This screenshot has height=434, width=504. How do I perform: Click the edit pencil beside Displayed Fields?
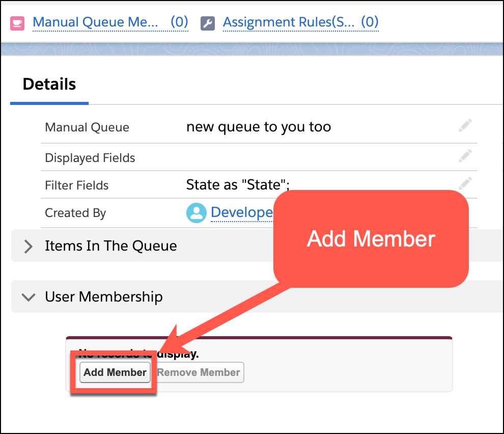coord(465,156)
